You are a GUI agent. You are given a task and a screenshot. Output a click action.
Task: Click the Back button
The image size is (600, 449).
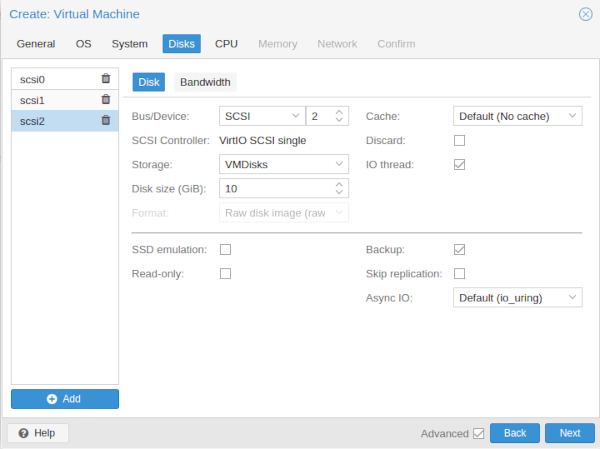pos(515,433)
